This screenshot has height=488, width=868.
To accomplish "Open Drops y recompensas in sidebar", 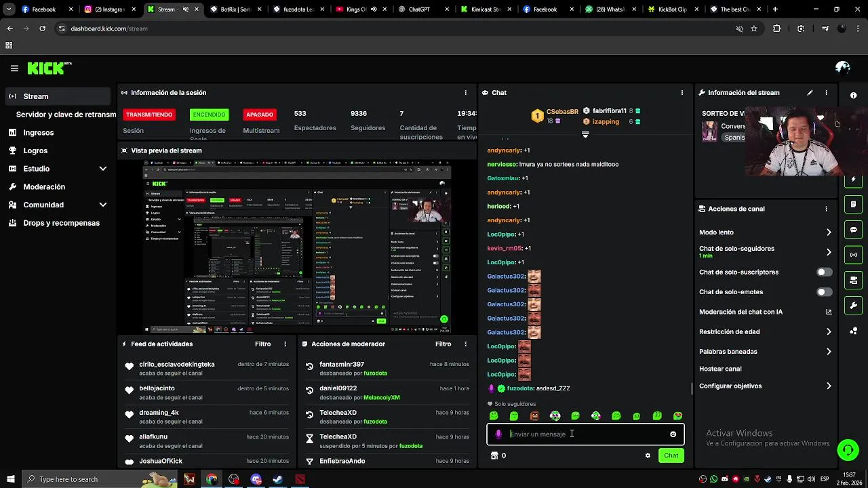I will point(58,223).
